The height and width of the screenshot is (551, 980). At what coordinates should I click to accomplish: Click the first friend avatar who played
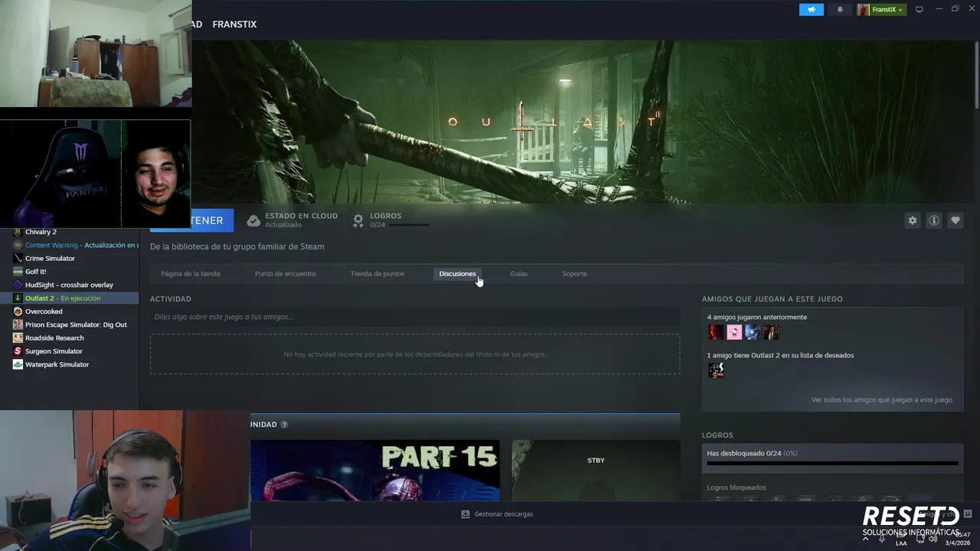716,332
